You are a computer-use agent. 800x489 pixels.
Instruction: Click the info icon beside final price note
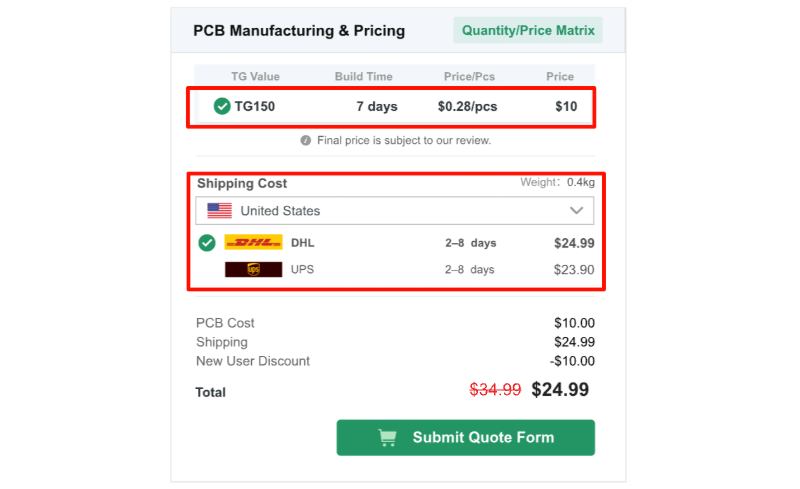(x=306, y=141)
